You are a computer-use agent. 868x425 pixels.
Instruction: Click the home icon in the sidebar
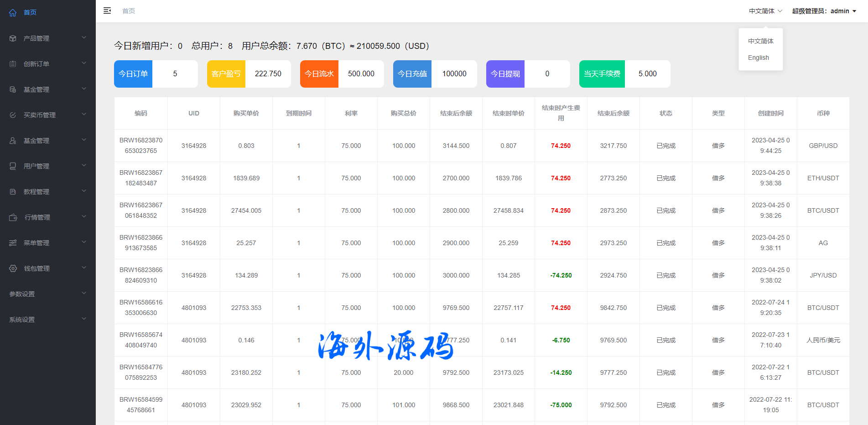13,13
